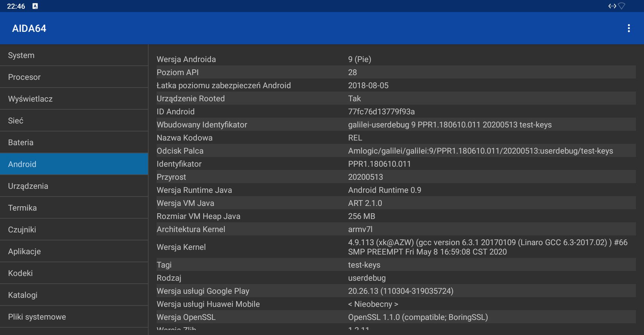
Task: Select the Odcisk Palca fingerprint row
Action: [396, 151]
